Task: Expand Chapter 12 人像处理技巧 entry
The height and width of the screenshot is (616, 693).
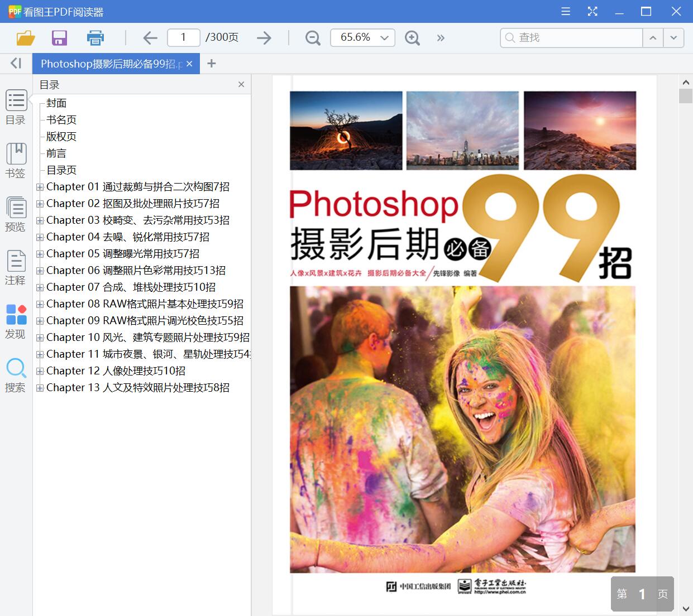Action: 40,370
